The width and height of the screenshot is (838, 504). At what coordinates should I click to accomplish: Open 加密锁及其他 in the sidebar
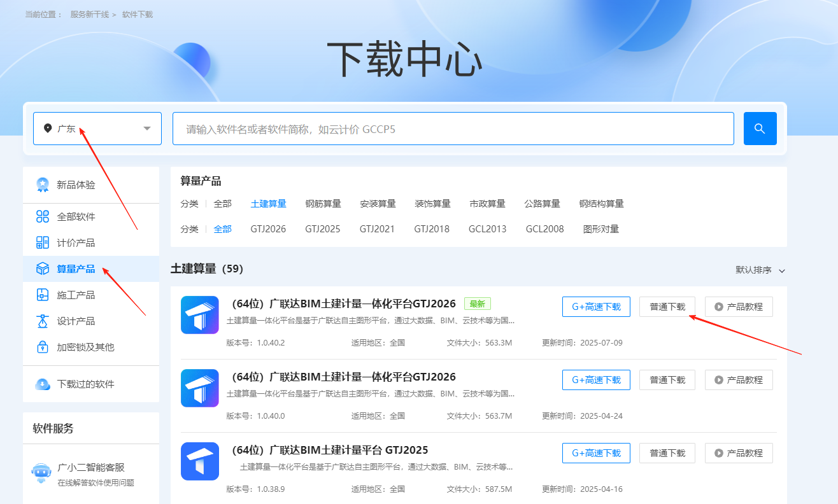91,347
